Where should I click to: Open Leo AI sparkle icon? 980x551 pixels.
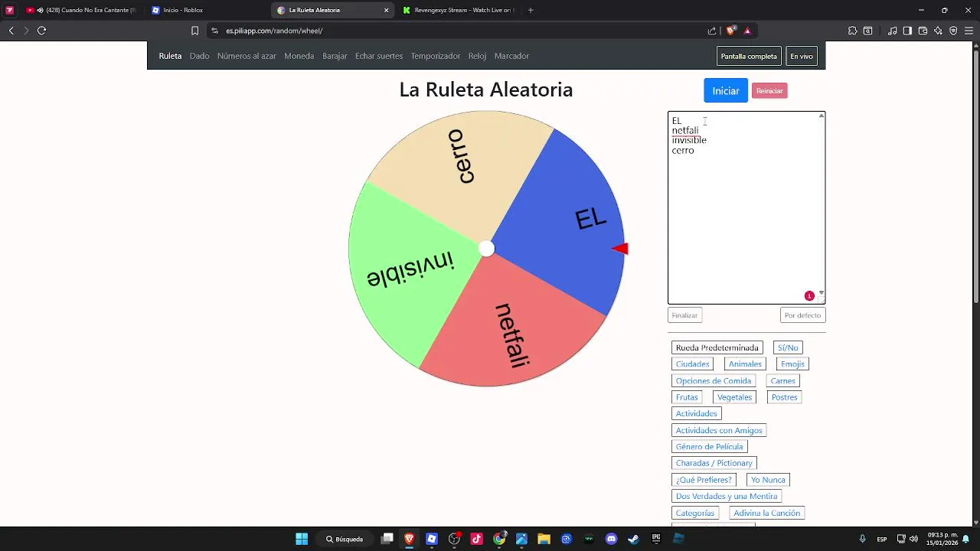pyautogui.click(x=939, y=31)
